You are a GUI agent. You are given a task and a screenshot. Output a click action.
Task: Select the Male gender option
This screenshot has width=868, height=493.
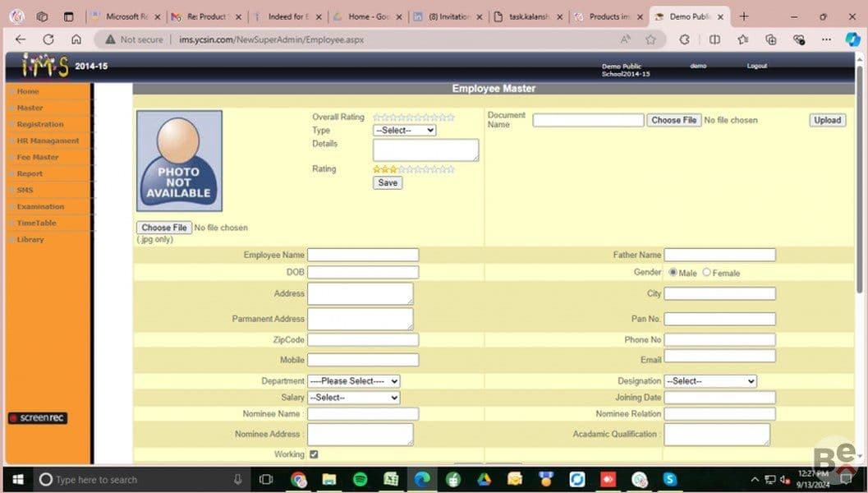[x=673, y=273]
